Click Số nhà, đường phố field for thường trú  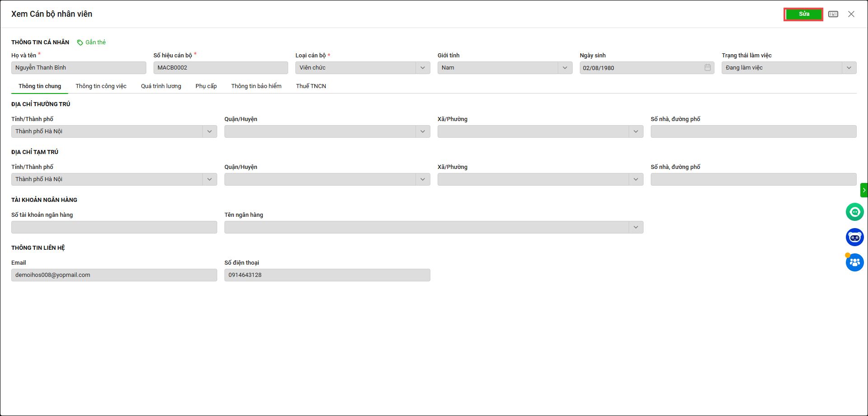tap(754, 131)
